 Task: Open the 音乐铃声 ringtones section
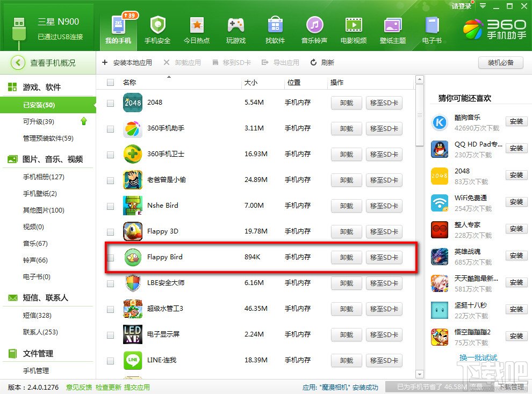[314, 28]
